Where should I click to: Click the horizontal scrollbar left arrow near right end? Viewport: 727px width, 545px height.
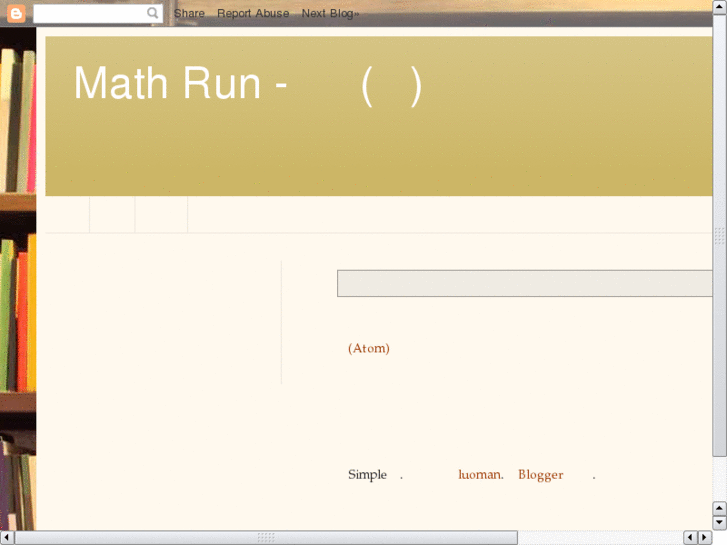[690, 538]
